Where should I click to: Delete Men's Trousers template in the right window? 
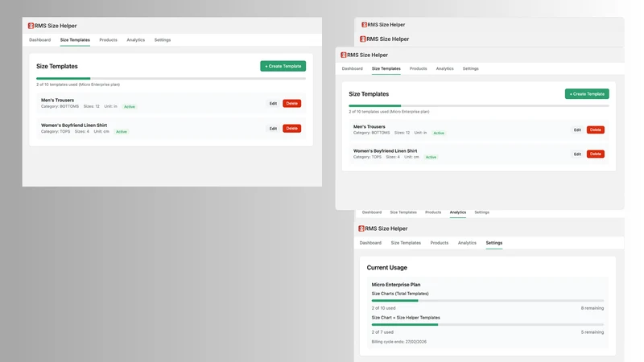point(596,130)
